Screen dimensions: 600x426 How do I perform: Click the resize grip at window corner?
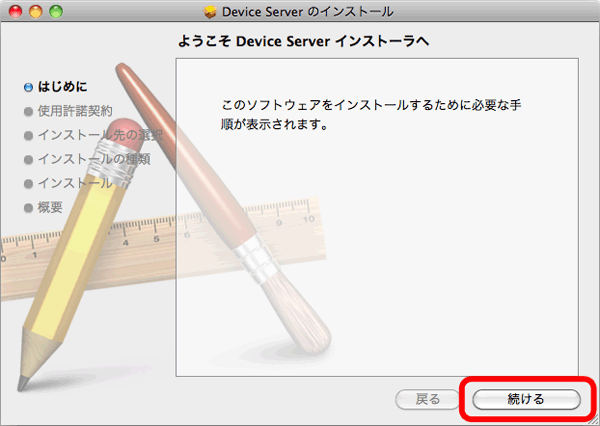[593, 420]
